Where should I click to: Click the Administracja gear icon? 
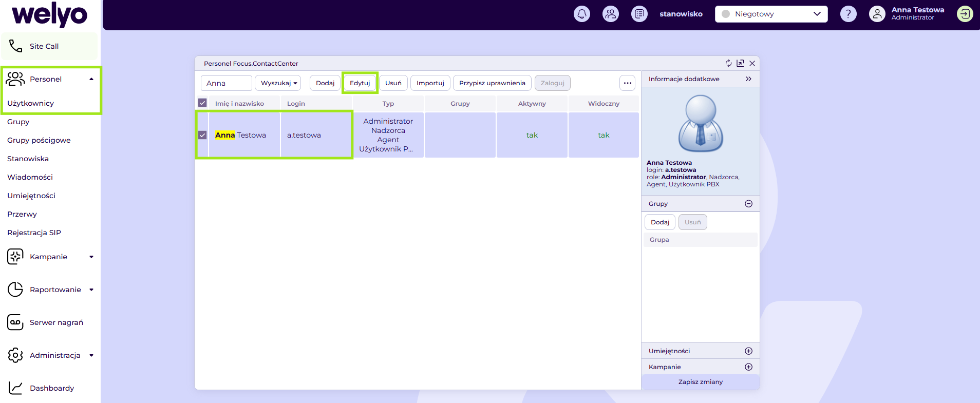tap(15, 355)
